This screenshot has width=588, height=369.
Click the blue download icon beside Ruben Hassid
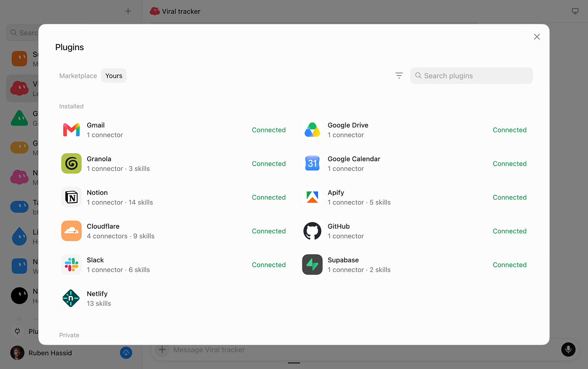(x=126, y=353)
